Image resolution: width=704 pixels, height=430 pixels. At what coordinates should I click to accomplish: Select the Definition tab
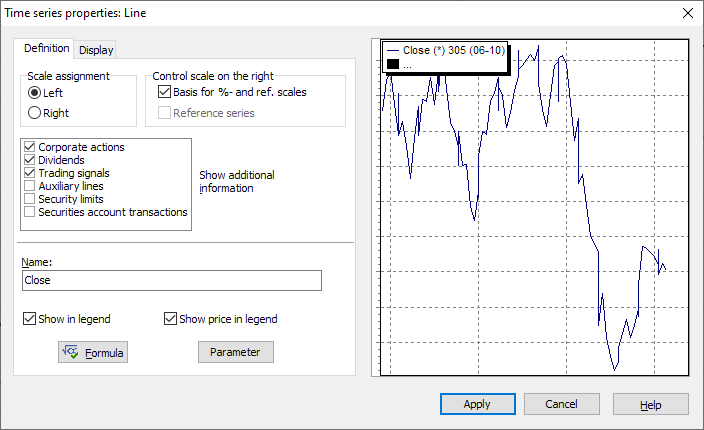click(47, 49)
